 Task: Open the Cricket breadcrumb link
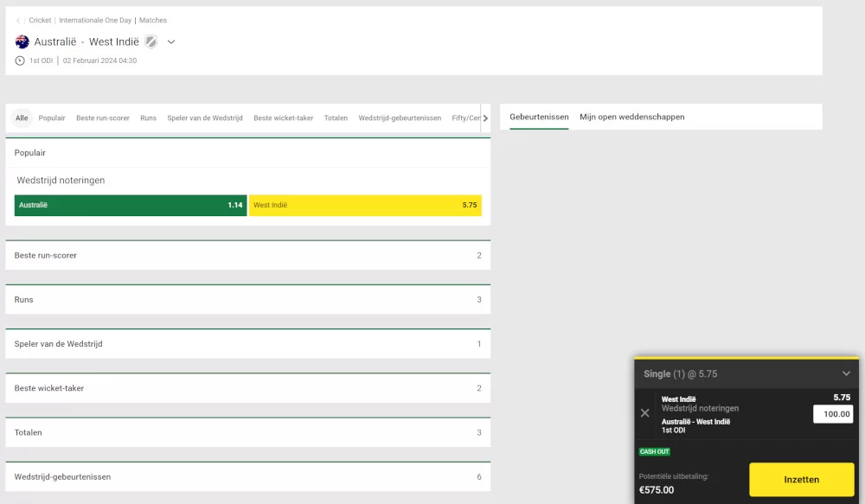tap(40, 21)
